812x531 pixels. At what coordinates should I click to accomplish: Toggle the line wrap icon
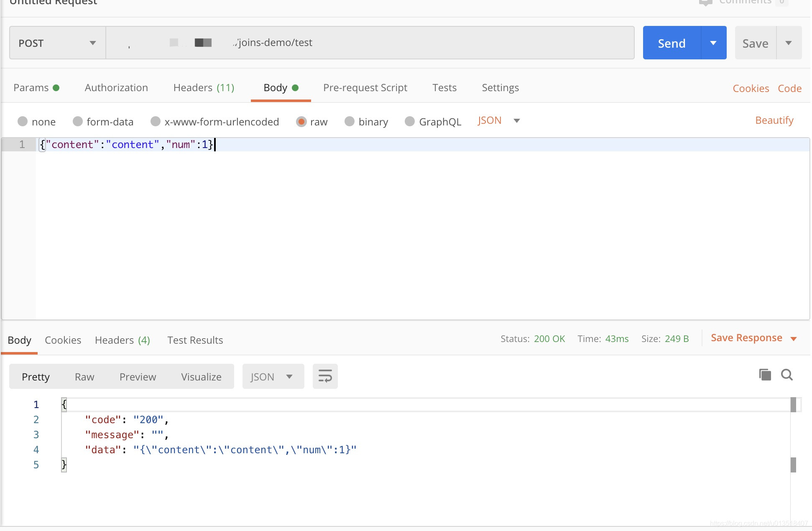click(x=325, y=376)
